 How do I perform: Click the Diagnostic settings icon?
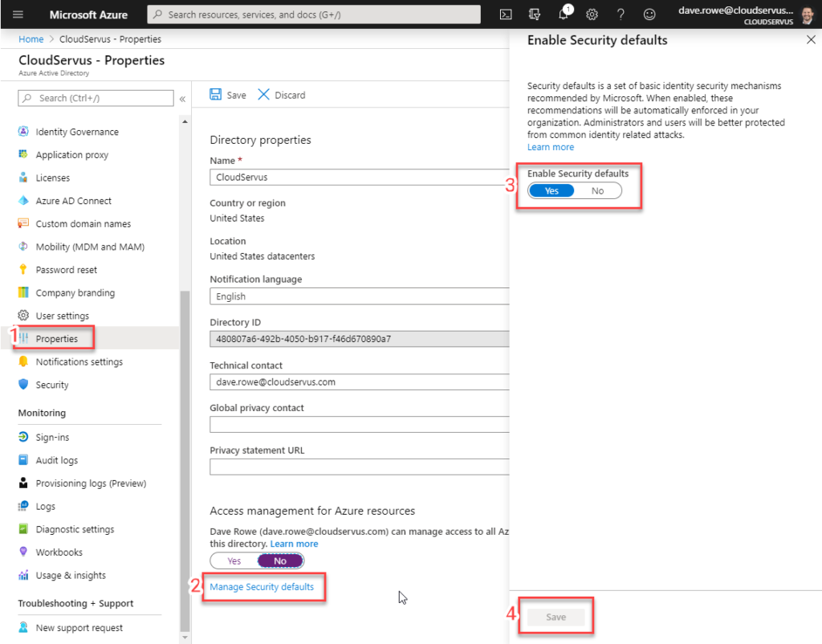tap(23, 529)
